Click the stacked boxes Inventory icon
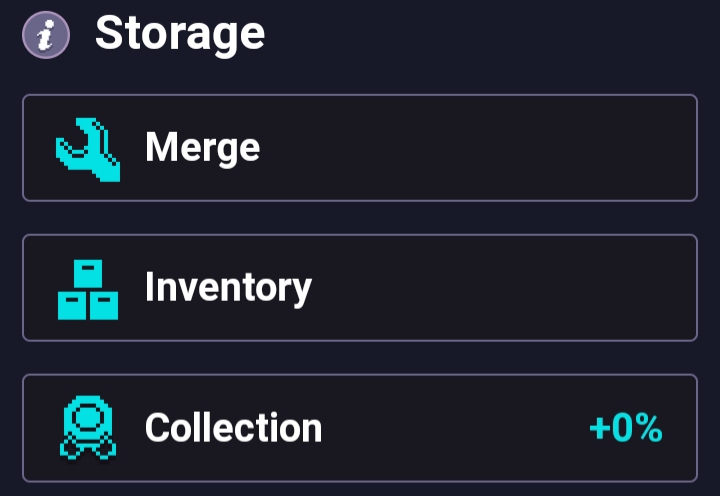The image size is (720, 496). coord(88,290)
